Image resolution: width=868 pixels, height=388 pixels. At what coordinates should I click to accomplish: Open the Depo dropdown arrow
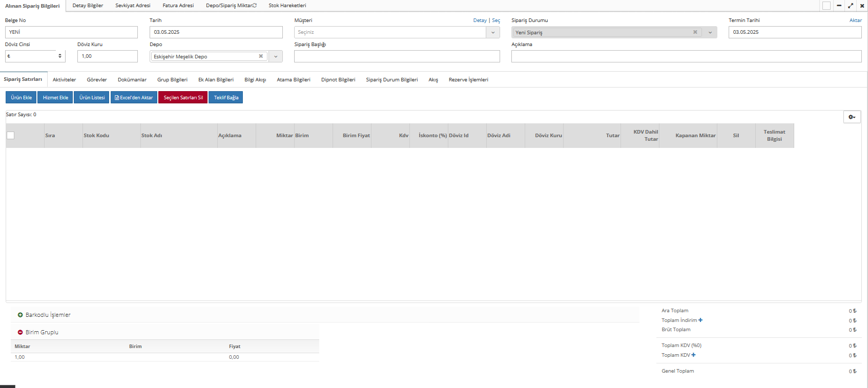coord(276,57)
